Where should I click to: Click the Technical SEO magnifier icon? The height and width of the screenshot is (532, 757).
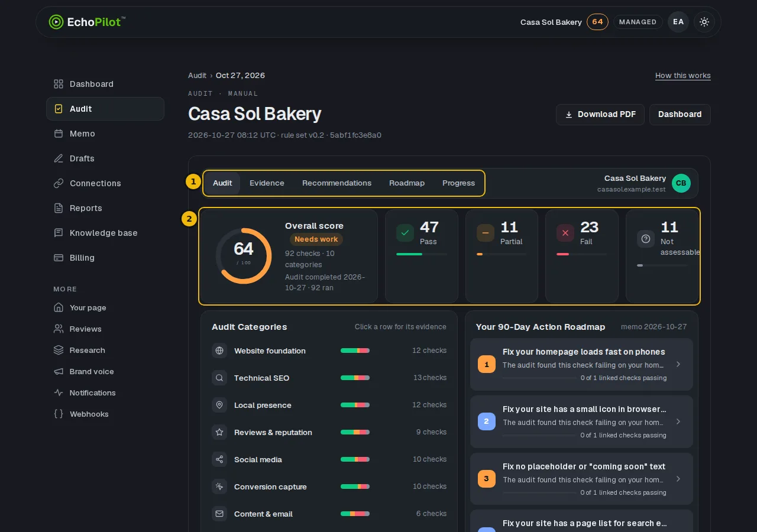click(219, 378)
